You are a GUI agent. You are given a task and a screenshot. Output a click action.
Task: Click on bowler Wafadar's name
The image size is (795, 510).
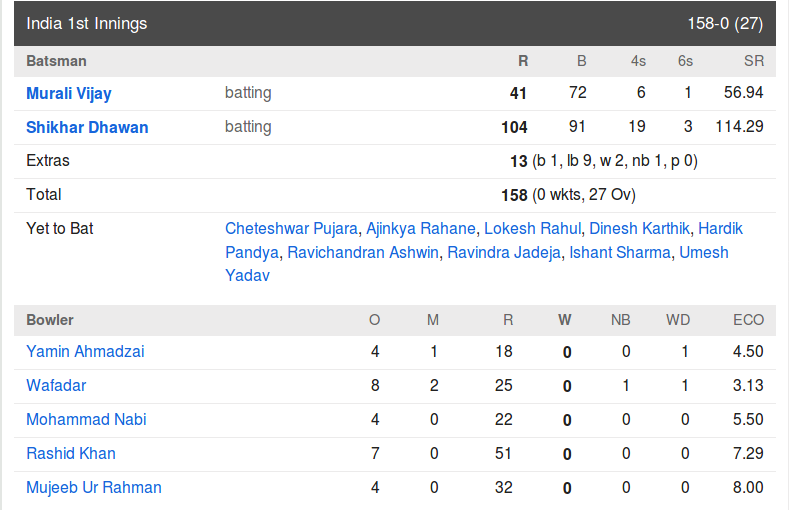(56, 385)
